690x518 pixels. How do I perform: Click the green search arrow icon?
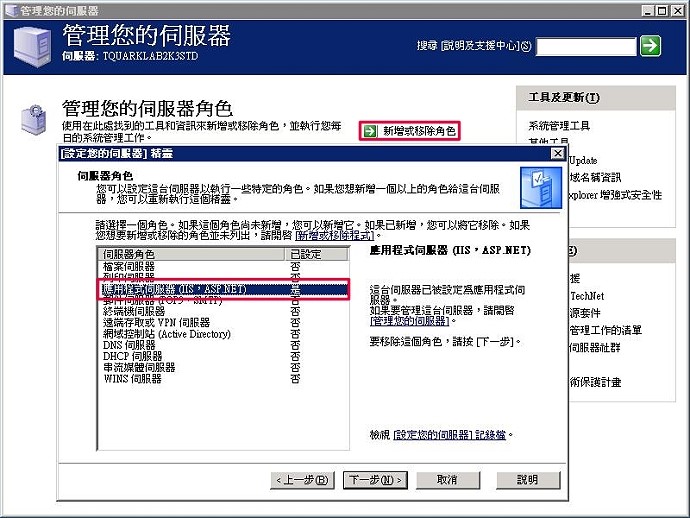click(x=650, y=45)
